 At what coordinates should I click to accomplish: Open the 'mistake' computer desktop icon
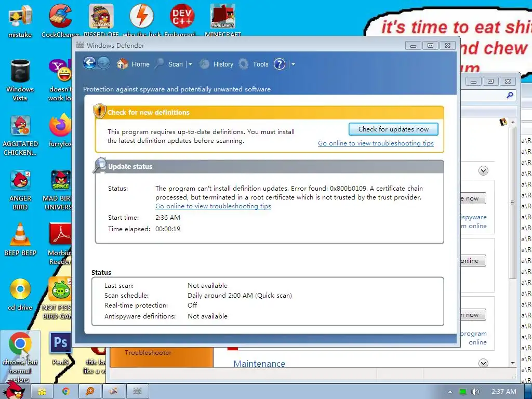20,20
